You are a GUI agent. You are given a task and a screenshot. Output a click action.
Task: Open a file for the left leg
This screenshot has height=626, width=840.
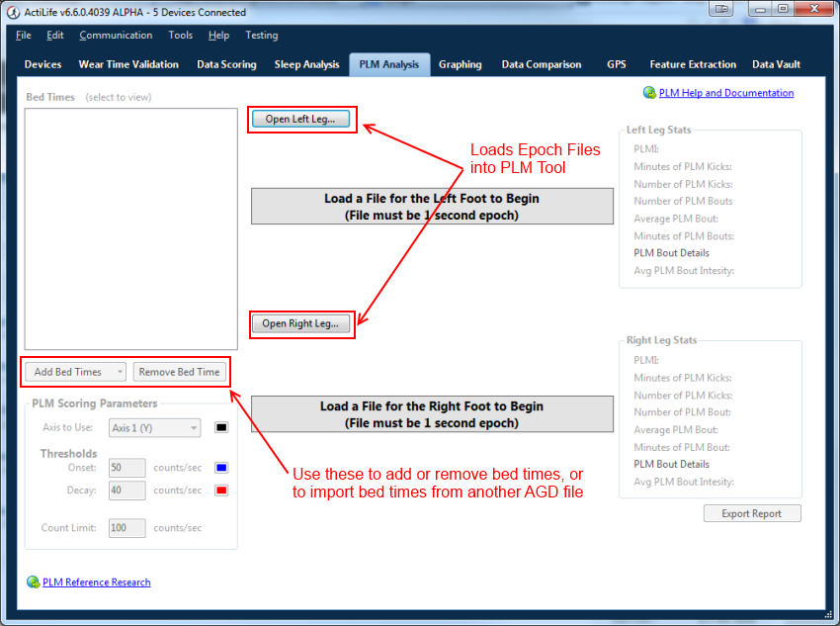(301, 119)
